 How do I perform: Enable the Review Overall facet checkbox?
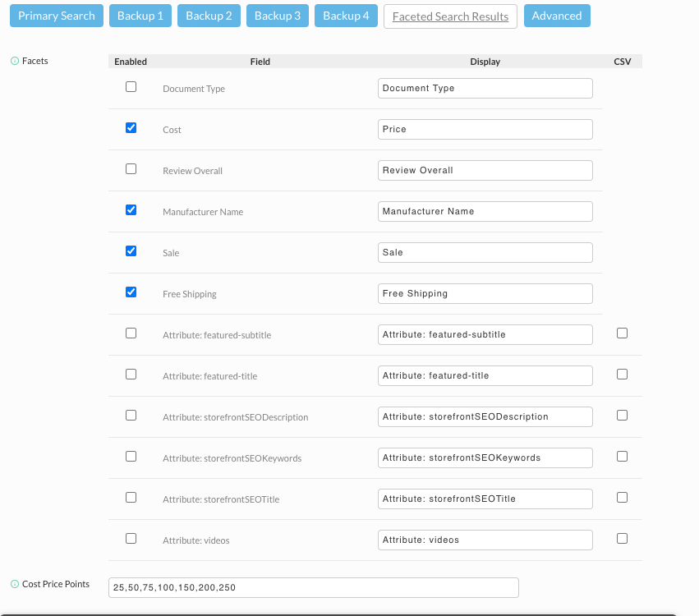click(x=131, y=169)
